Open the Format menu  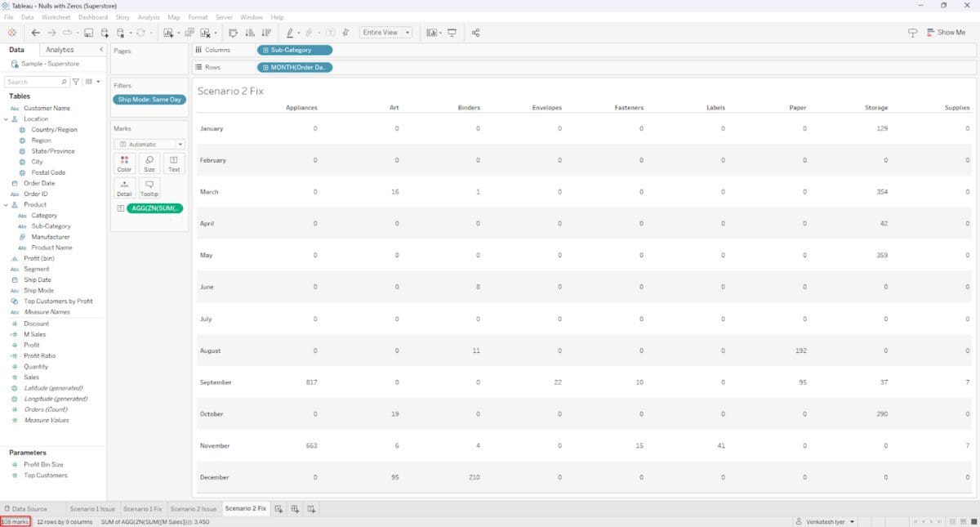198,17
